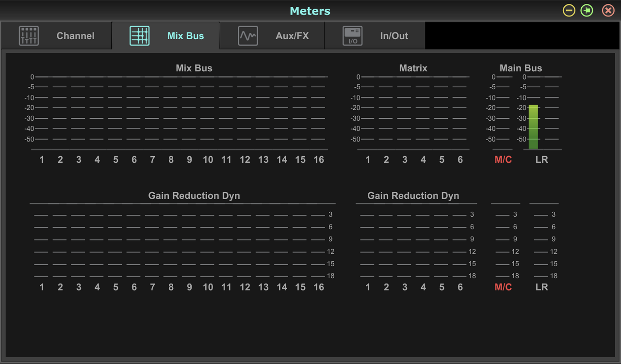
Task: Click mix bus number 1 under Mix Bus meters
Action: pyautogui.click(x=42, y=159)
